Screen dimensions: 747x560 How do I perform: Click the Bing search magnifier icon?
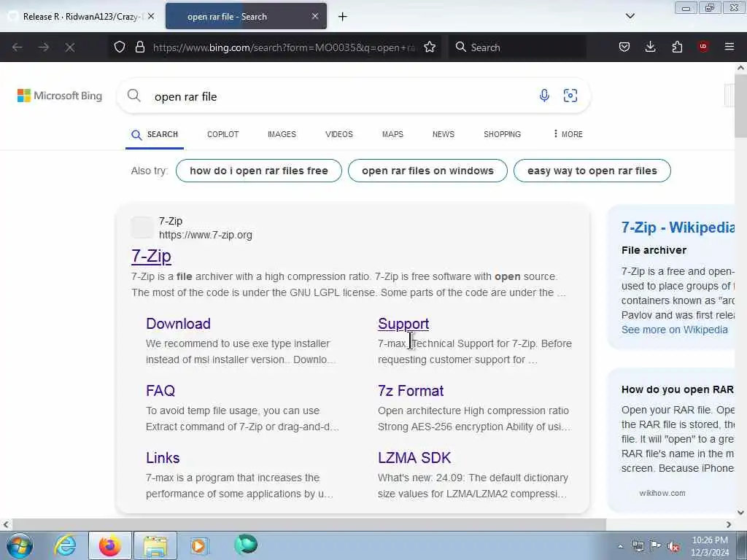(x=134, y=96)
